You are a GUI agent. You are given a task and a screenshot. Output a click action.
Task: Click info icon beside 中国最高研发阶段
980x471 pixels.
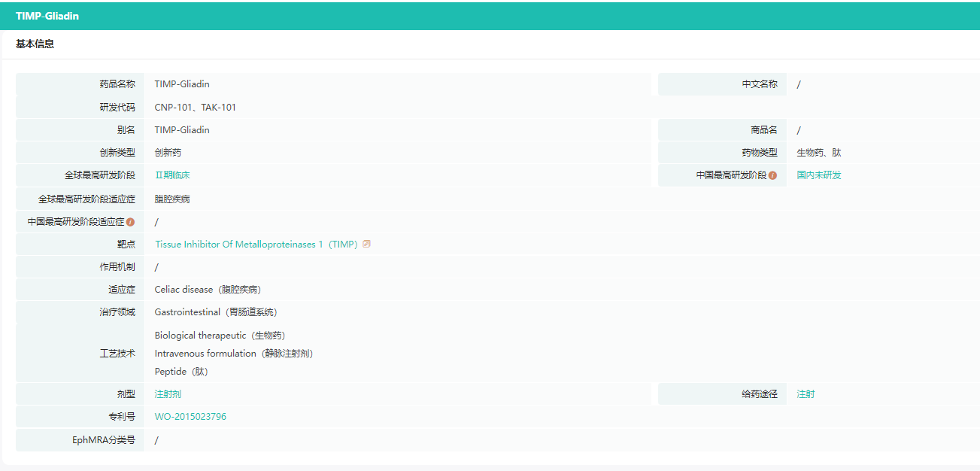[772, 175]
